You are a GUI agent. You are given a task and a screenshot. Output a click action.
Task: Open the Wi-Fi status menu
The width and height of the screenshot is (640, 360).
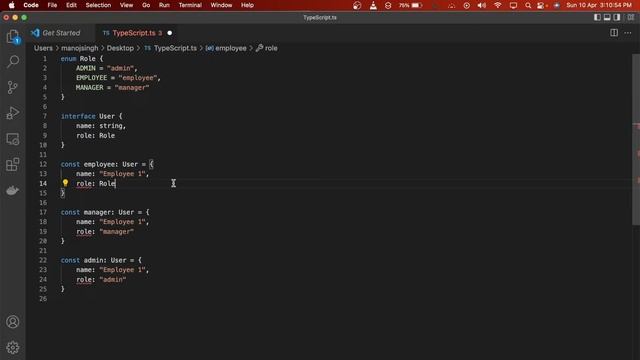[x=498, y=5]
